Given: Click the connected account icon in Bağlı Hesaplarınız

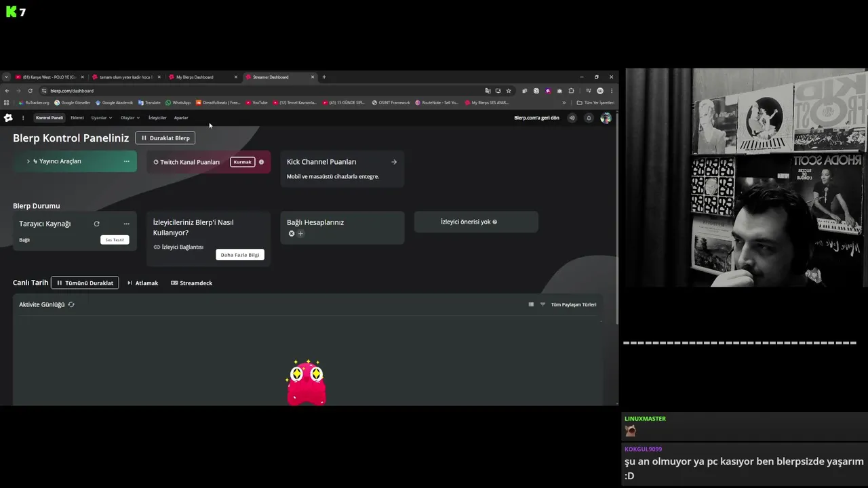Looking at the screenshot, I should 292,234.
